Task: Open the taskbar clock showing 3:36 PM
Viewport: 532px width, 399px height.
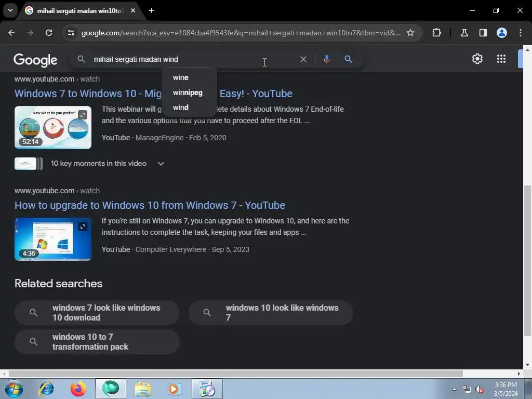Action: 506,389
